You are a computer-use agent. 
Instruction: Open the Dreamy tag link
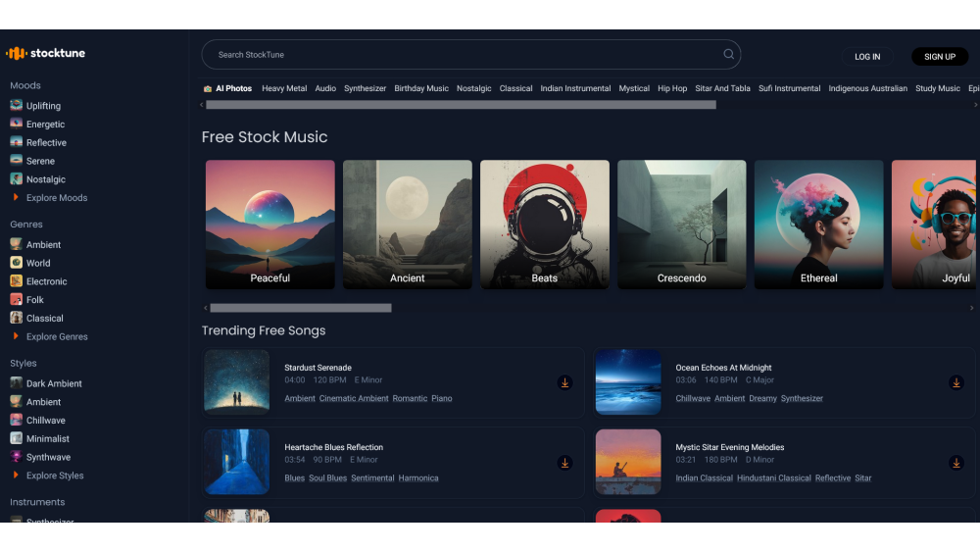762,398
